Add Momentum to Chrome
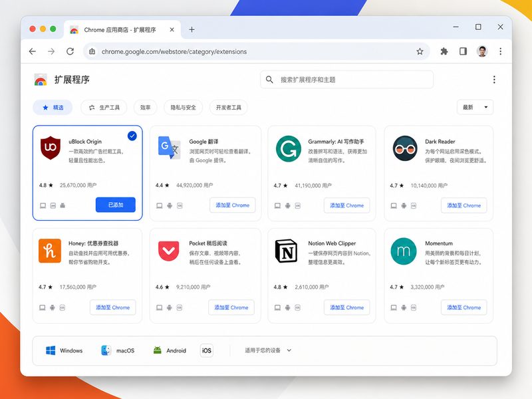 click(464, 307)
